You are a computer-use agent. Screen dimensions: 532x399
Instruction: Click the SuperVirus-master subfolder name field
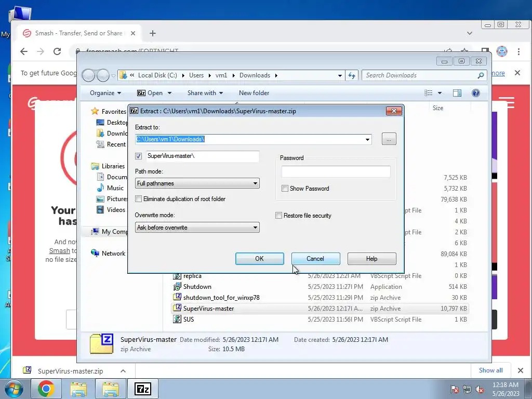(203, 156)
